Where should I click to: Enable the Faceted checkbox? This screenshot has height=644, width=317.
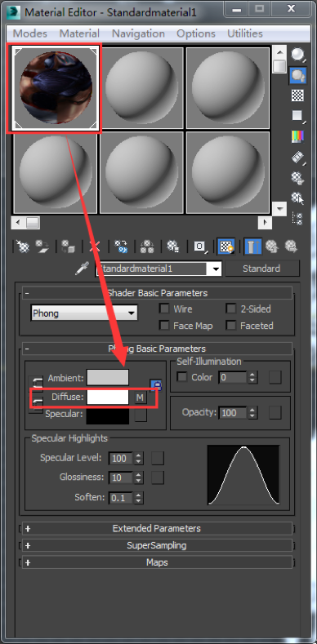pyautogui.click(x=231, y=326)
